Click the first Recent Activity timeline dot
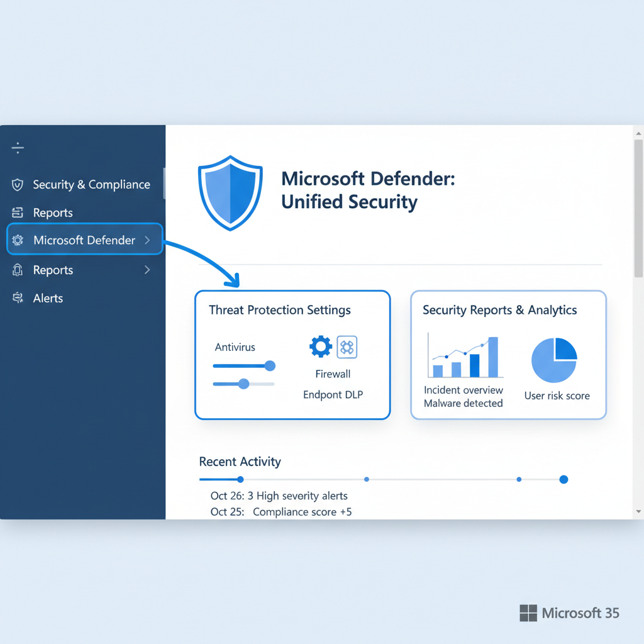 click(241, 479)
